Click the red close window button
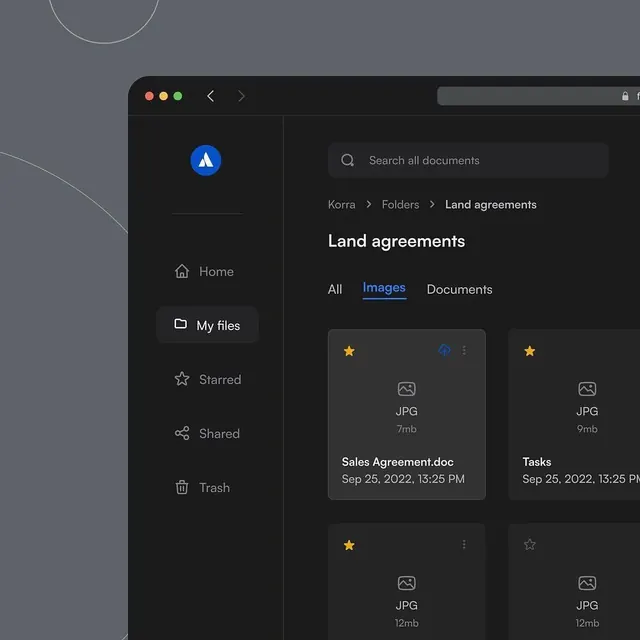Screen dimensions: 640x640 (x=149, y=96)
